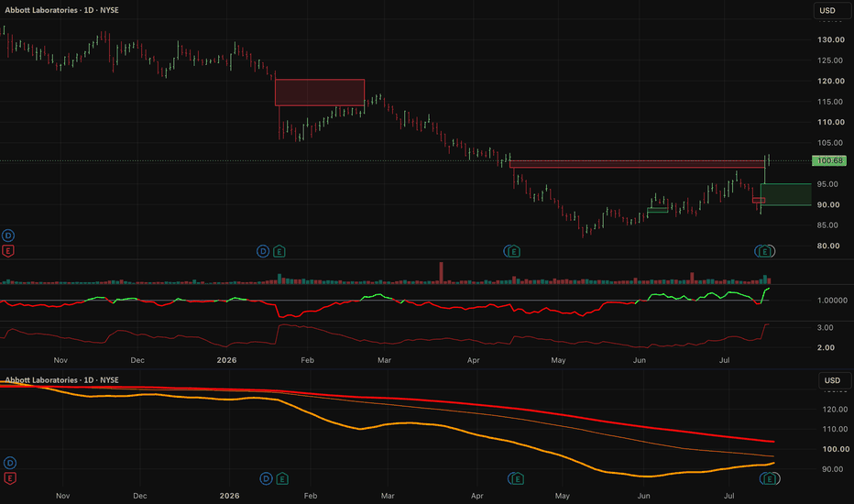Click bottom chart's red E icon at left edge
Image resolution: width=854 pixels, height=504 pixels.
pos(10,477)
